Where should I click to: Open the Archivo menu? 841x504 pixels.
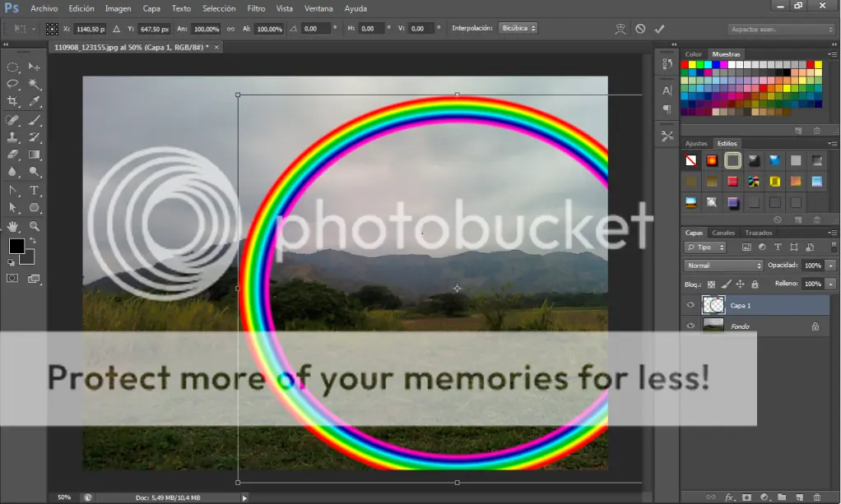coord(44,8)
